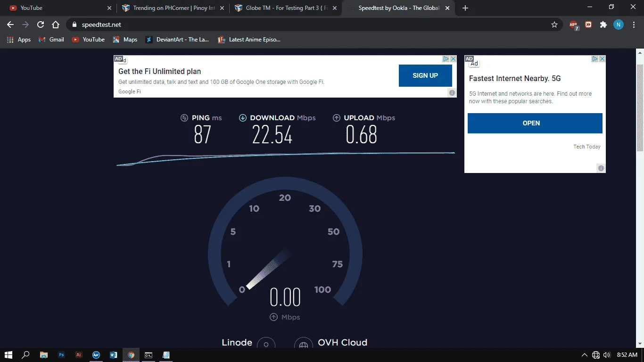This screenshot has width=644, height=362.
Task: Click the download result 22.54
Action: [272, 135]
